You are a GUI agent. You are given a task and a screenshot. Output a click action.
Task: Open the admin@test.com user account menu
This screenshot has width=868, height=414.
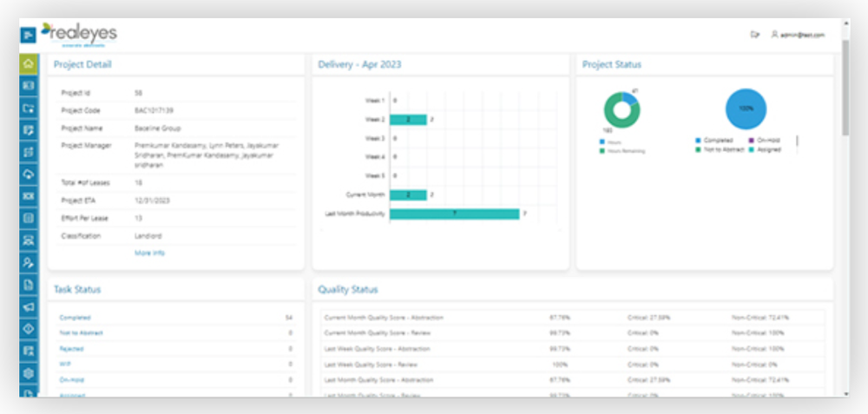click(x=798, y=35)
